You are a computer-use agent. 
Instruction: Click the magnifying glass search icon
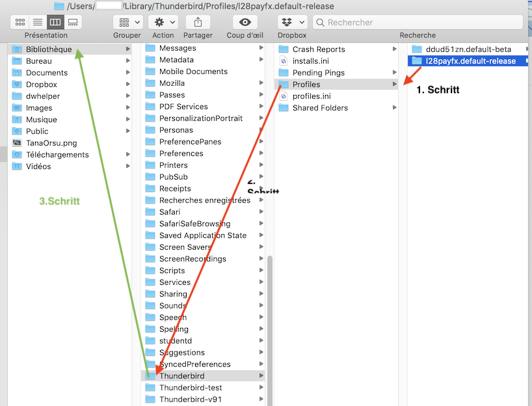pos(320,22)
